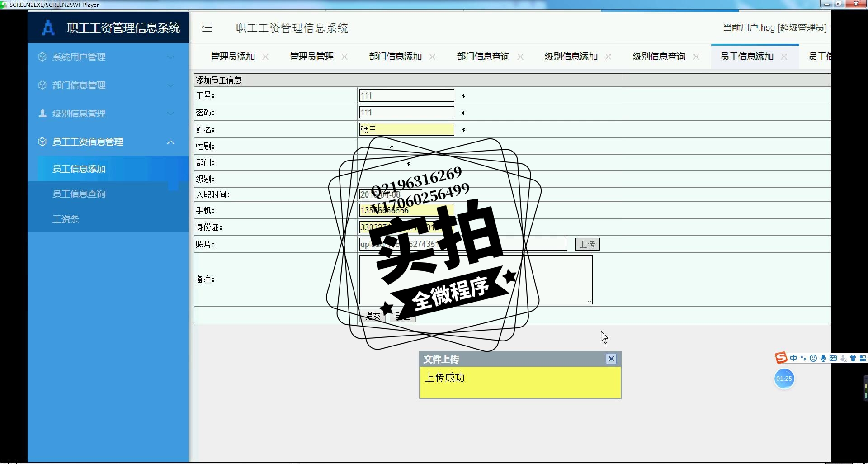The width and height of the screenshot is (868, 464).
Task: Click the 员工工资信息管理 cube icon
Action: click(42, 142)
